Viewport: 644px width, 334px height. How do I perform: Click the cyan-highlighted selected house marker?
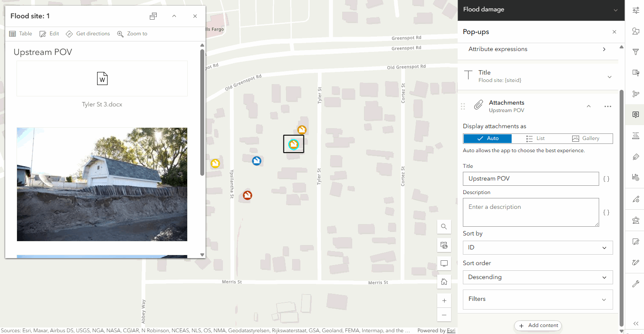[294, 144]
